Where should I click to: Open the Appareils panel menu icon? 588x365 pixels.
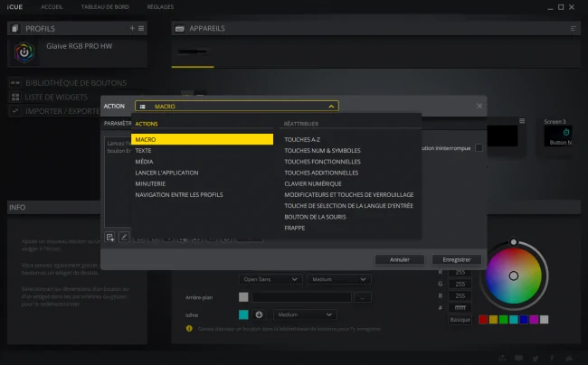[x=573, y=28]
